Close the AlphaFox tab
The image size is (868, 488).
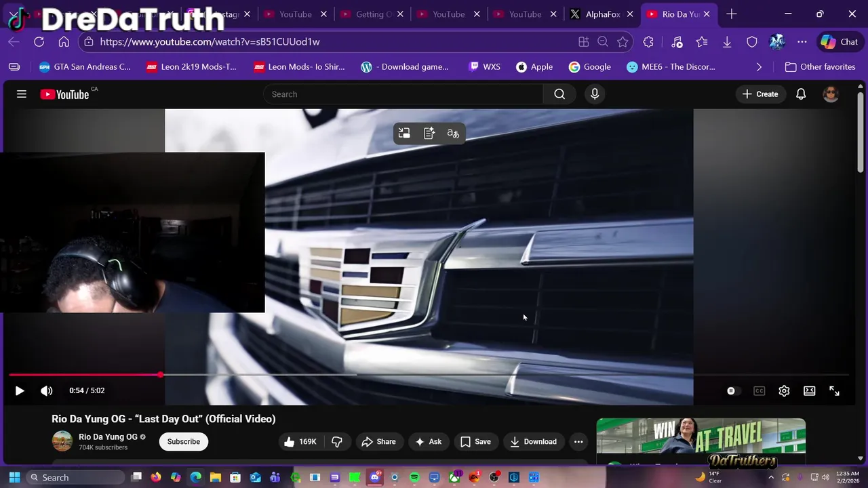pos(630,14)
